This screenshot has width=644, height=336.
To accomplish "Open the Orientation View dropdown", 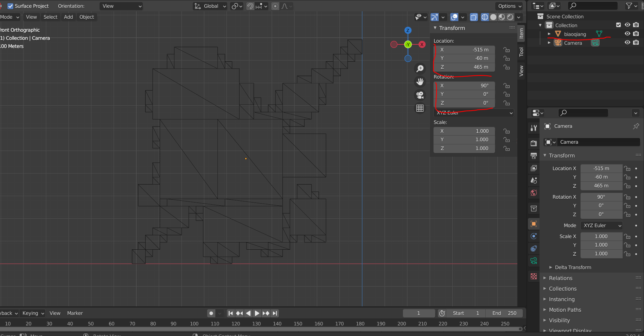I will coord(121,6).
